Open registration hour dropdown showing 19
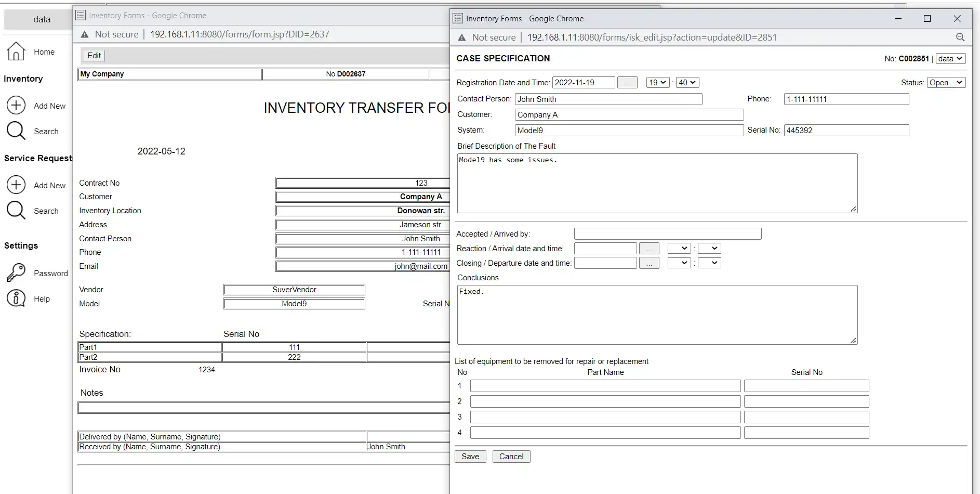The image size is (980, 494). pos(658,83)
